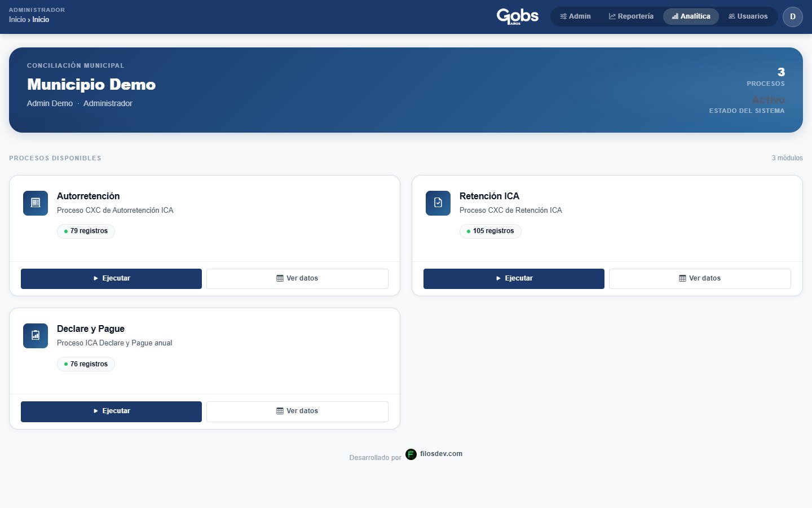Image resolution: width=812 pixels, height=508 pixels.
Task: View data for Declare y Pague
Action: pyautogui.click(x=297, y=411)
